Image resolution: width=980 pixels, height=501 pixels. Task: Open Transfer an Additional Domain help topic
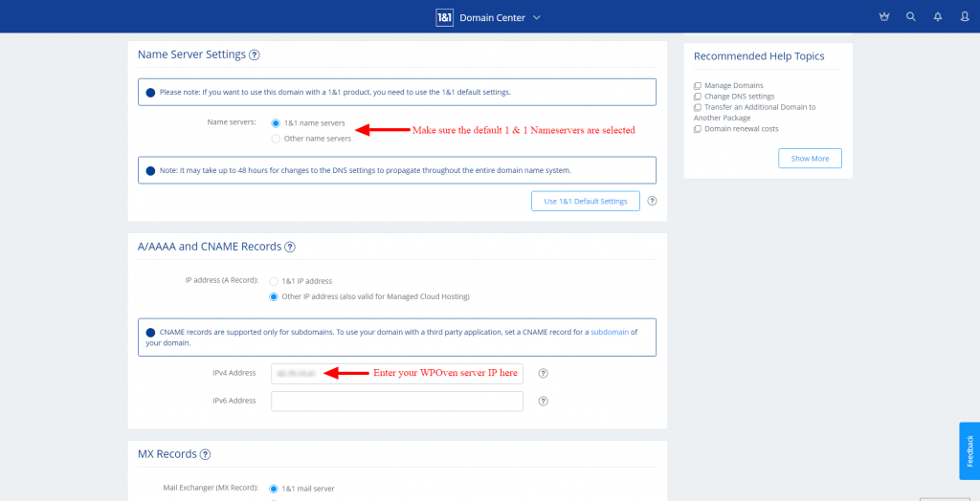coord(755,113)
